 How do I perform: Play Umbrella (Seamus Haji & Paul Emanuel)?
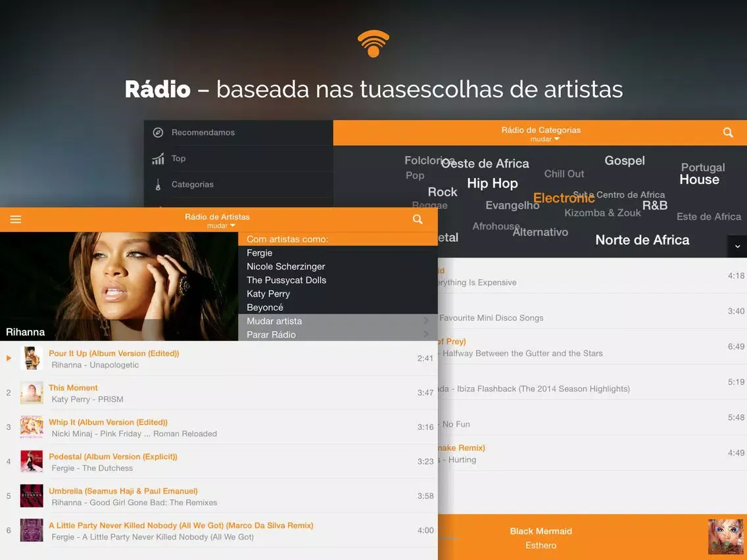point(219,496)
